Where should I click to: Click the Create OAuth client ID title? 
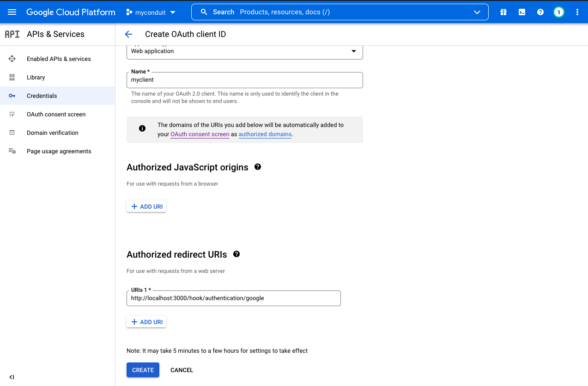[x=185, y=34]
